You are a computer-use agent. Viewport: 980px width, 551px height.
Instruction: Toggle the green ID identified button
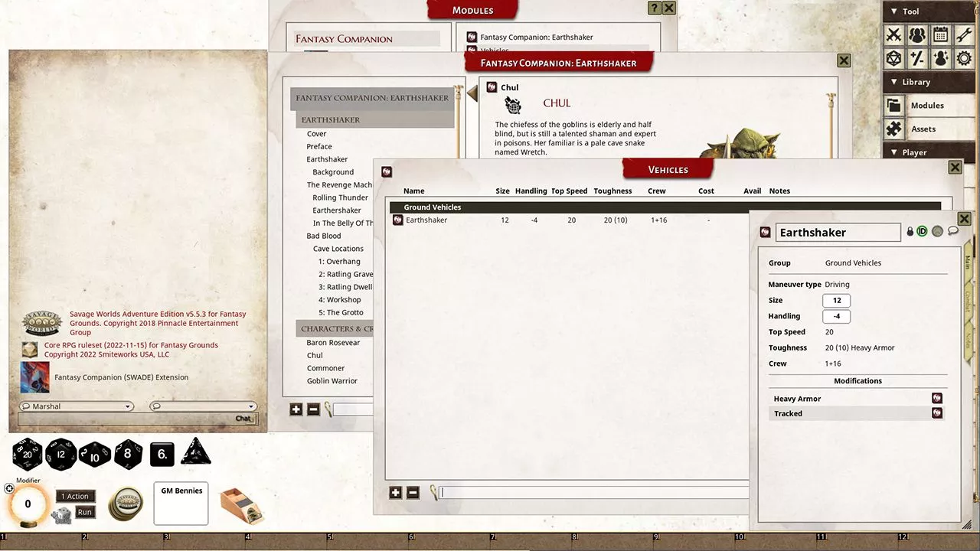[x=922, y=231]
